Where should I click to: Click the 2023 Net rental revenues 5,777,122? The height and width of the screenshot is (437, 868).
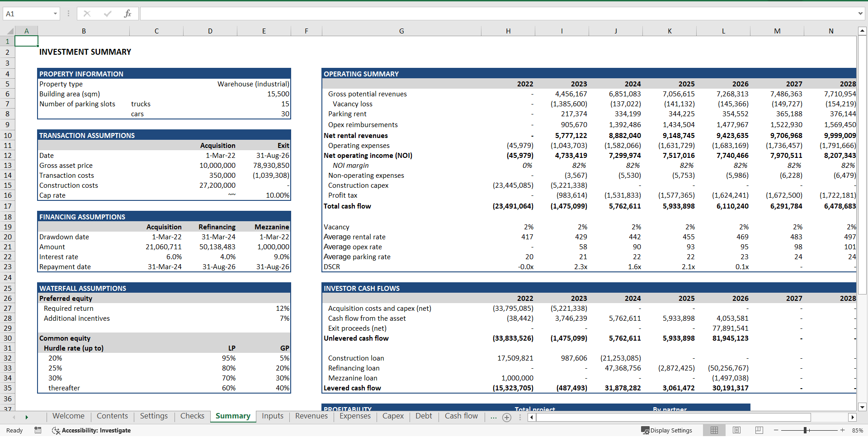562,136
